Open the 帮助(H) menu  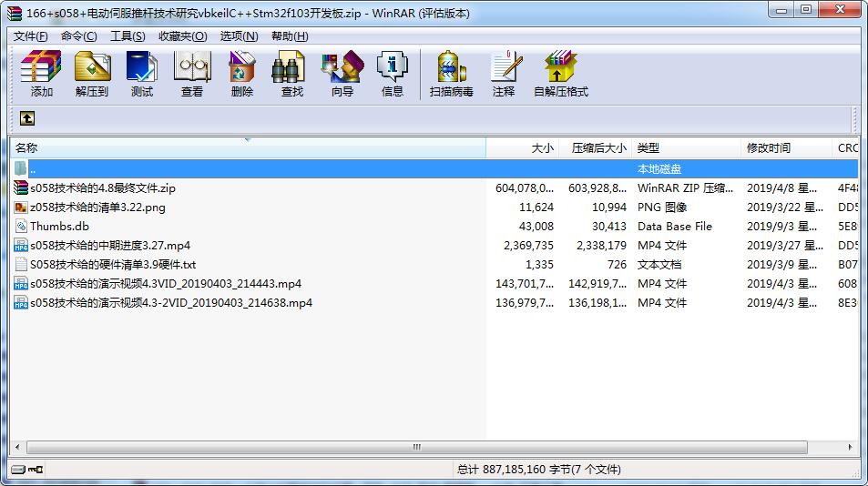(x=290, y=35)
